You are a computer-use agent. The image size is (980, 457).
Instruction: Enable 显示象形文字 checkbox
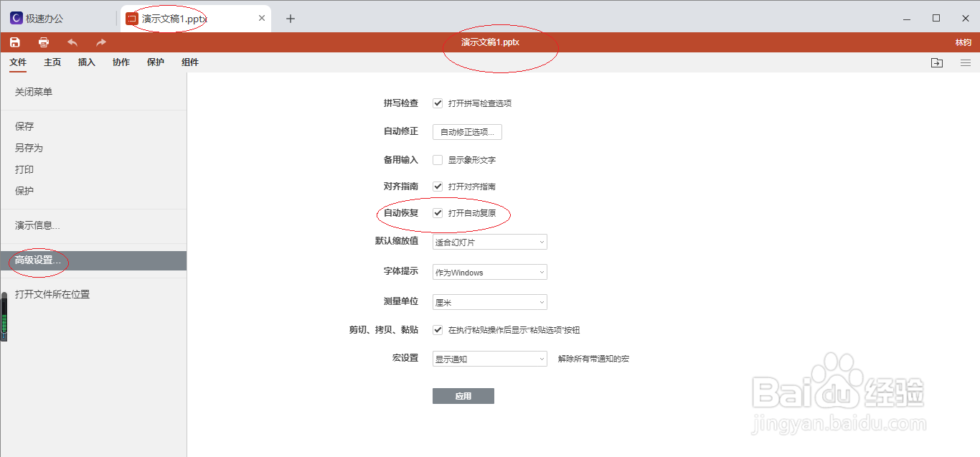(438, 159)
